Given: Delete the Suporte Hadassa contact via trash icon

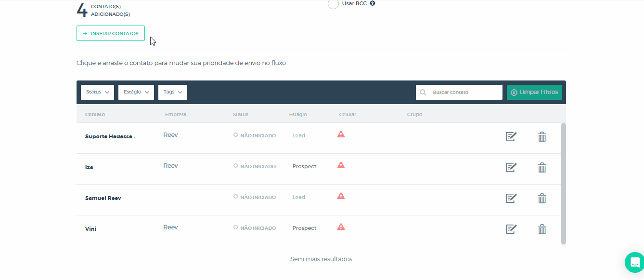Looking at the screenshot, I should pyautogui.click(x=542, y=137).
